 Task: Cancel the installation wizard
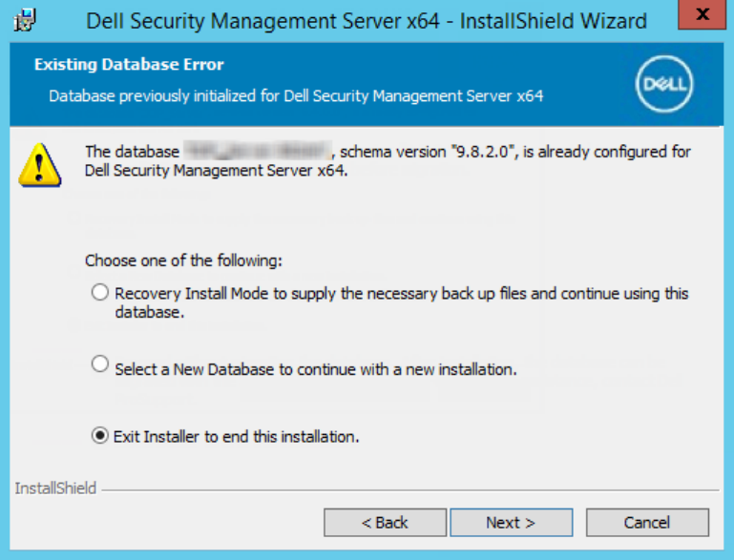coord(647,522)
